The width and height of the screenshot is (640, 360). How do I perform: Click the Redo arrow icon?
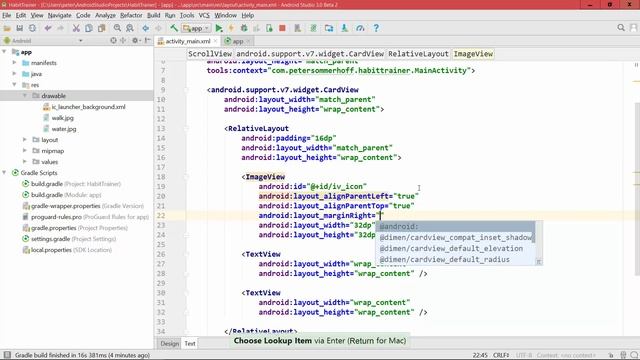coord(60,28)
